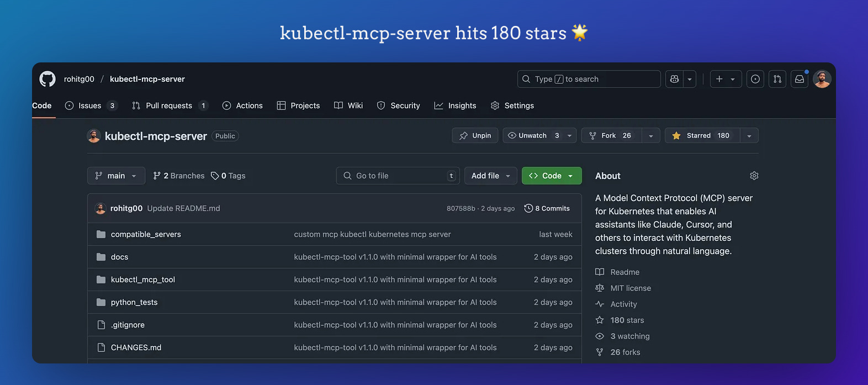Expand the Copilot dropdown arrow
Viewport: 868px width, 385px height.
point(690,79)
